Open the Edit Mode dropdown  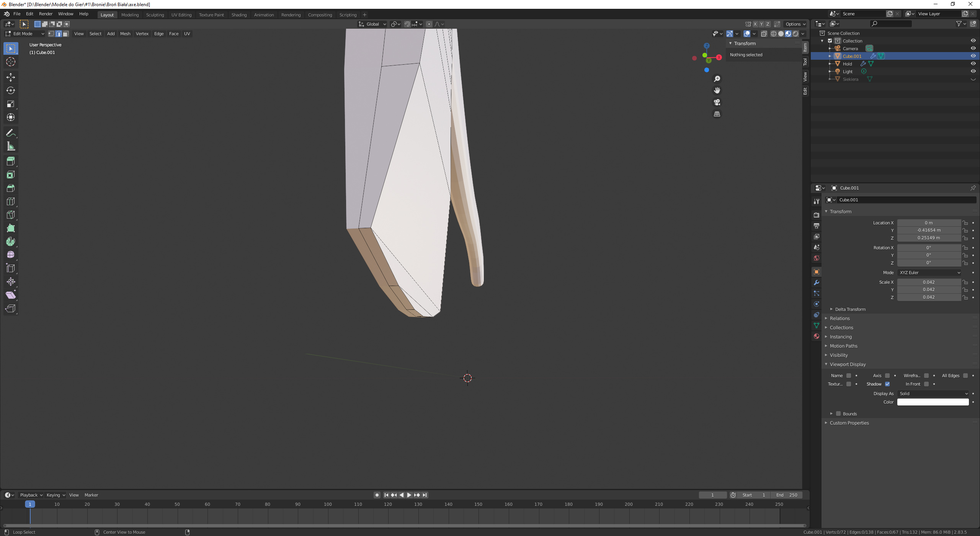coord(25,34)
